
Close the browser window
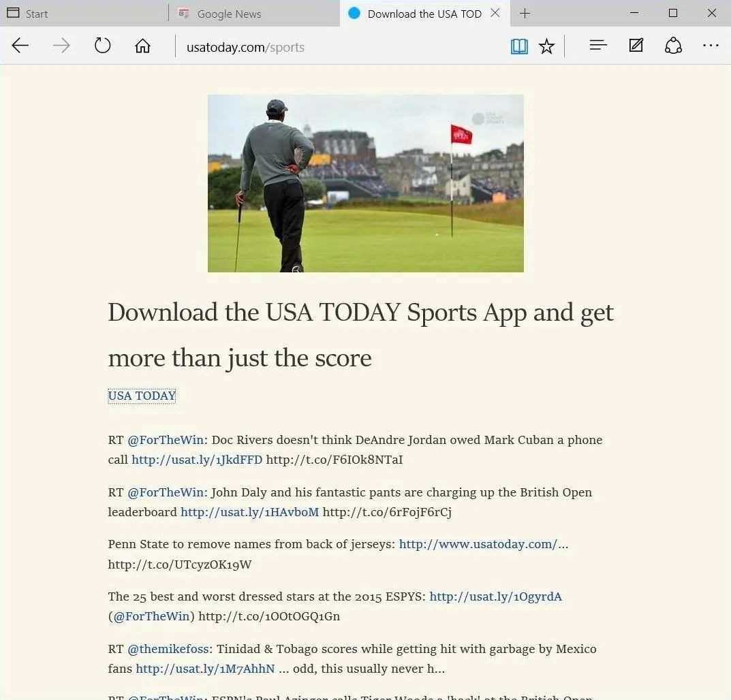pyautogui.click(x=711, y=13)
